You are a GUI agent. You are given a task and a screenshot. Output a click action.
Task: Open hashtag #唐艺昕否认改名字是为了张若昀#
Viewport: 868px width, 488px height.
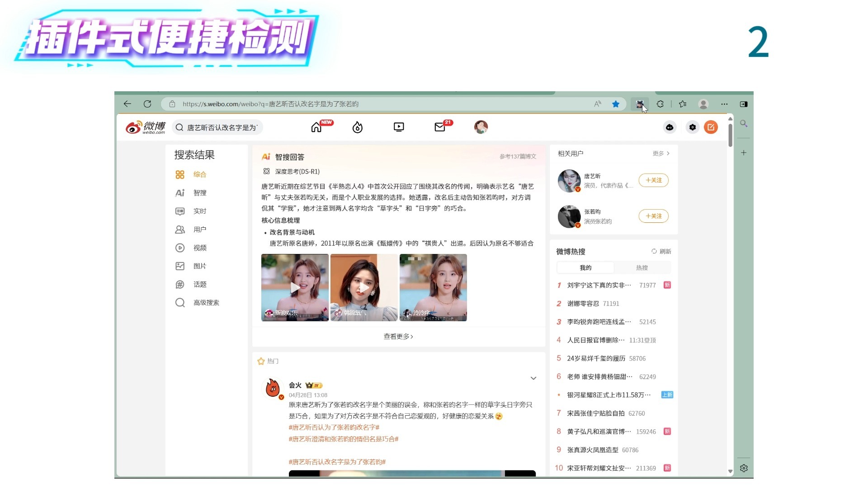pos(337,462)
